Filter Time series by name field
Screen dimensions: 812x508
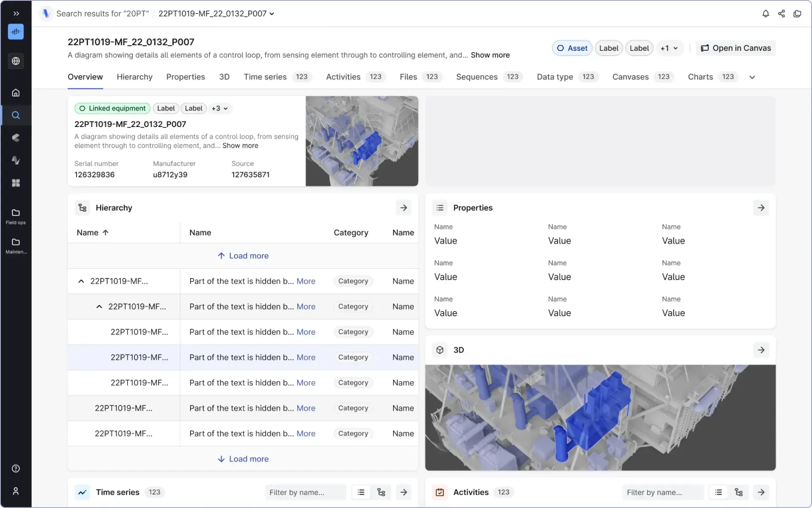(x=305, y=492)
